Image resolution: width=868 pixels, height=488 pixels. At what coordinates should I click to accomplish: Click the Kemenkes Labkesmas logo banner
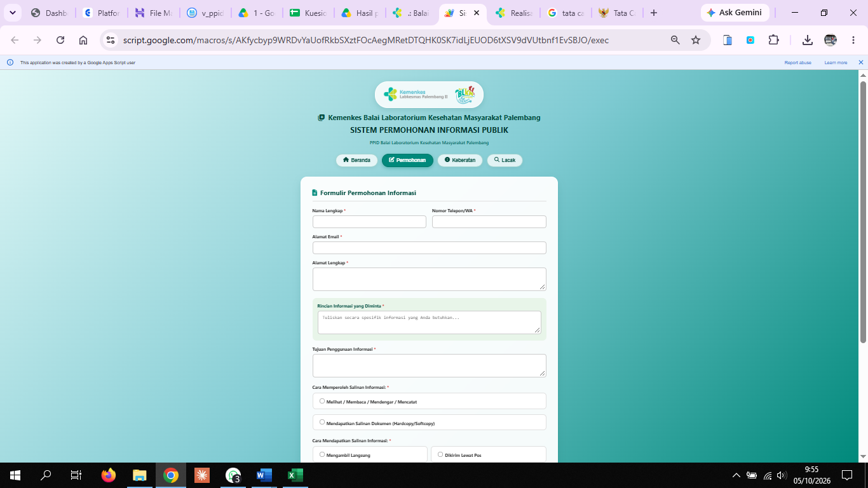click(x=429, y=95)
